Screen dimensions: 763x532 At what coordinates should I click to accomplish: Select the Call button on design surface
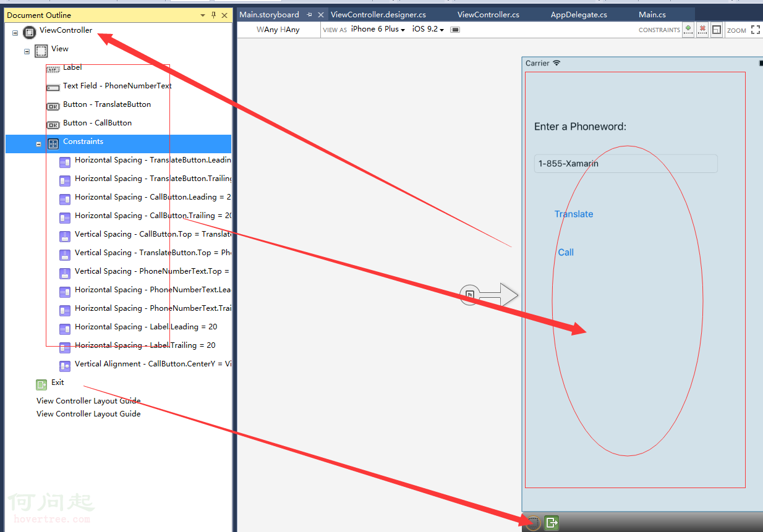pos(566,252)
